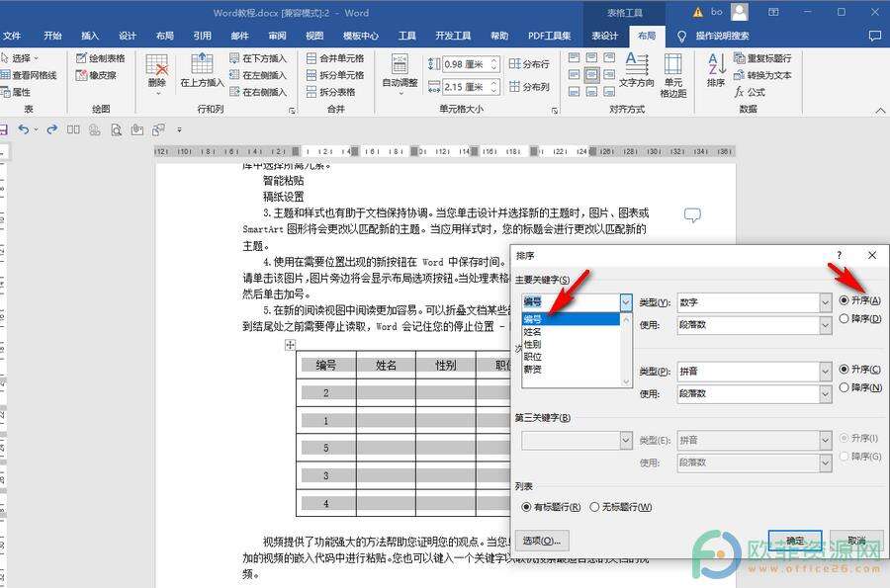Click the 属性 Properties button
The height and width of the screenshot is (588, 890).
coord(17,92)
